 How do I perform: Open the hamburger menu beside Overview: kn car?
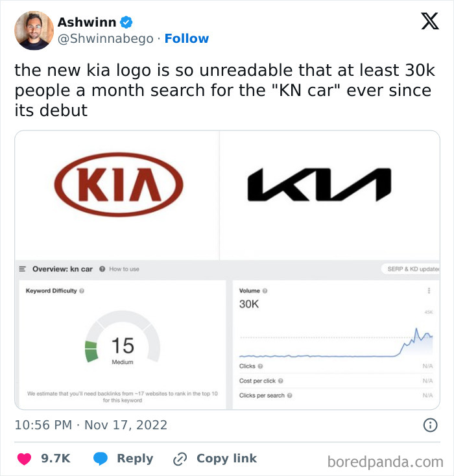click(23, 268)
